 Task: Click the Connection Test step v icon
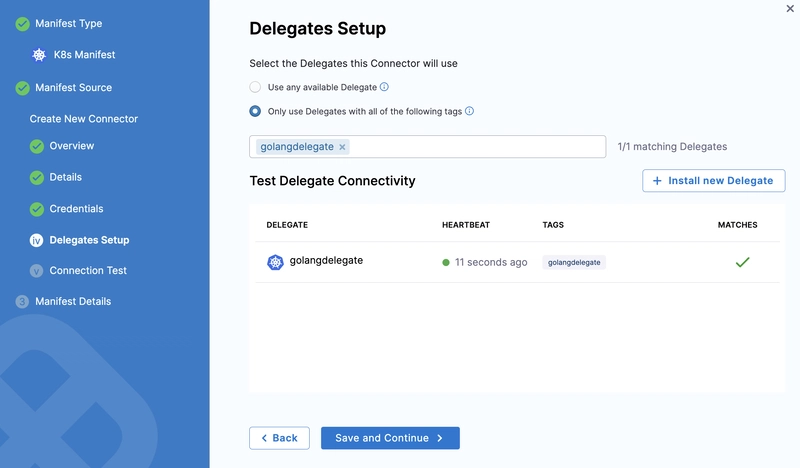coord(36,271)
